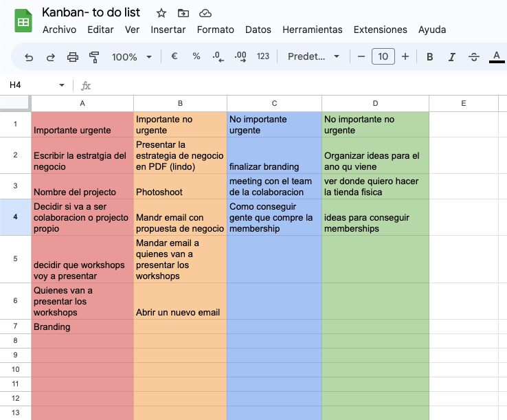Click into the fx formula bar
Screen dimensions: 507x420
coord(297,85)
